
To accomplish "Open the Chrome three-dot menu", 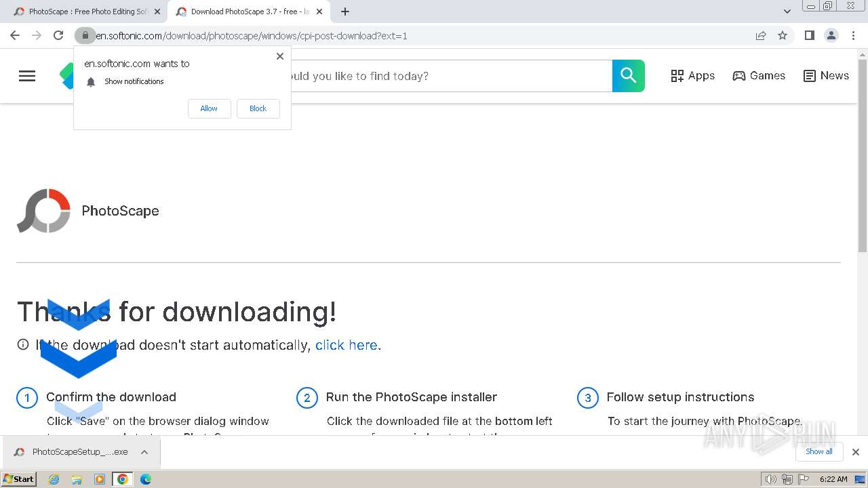I will click(853, 35).
